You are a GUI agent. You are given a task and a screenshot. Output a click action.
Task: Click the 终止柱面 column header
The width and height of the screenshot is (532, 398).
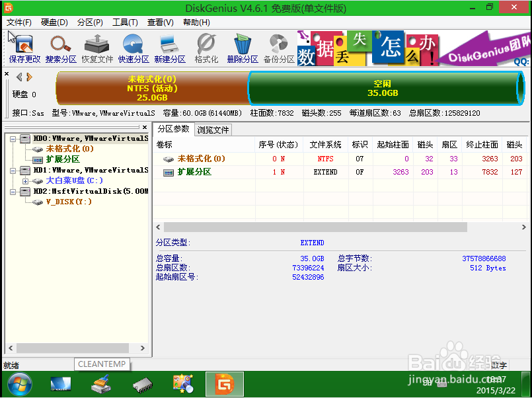[482, 145]
